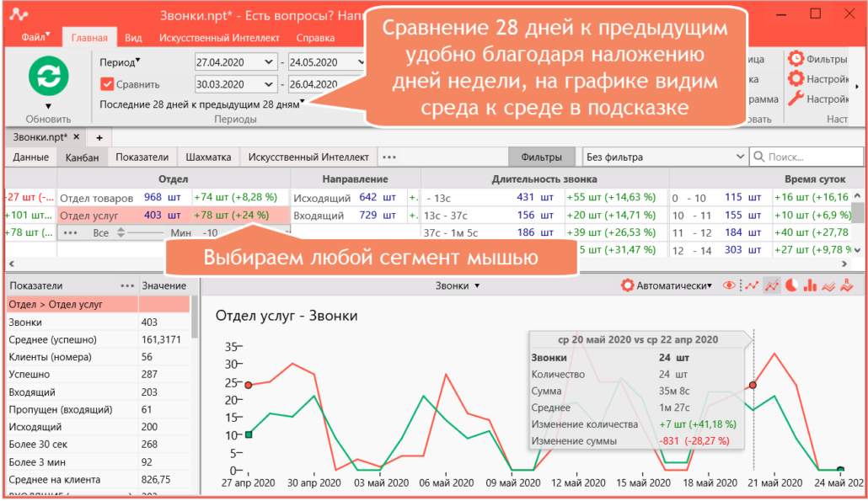868x501 pixels.
Task: Select the pie chart view icon
Action: pyautogui.click(x=791, y=285)
